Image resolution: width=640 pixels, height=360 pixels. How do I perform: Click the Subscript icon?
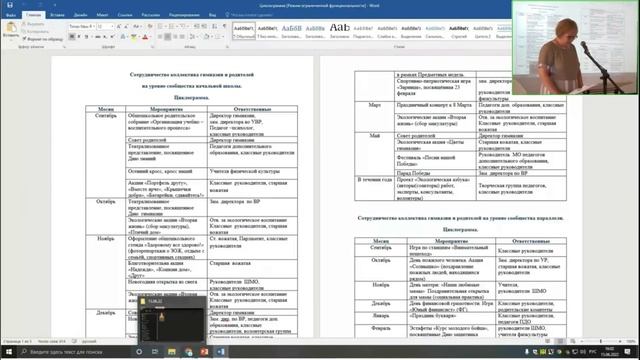105,37
